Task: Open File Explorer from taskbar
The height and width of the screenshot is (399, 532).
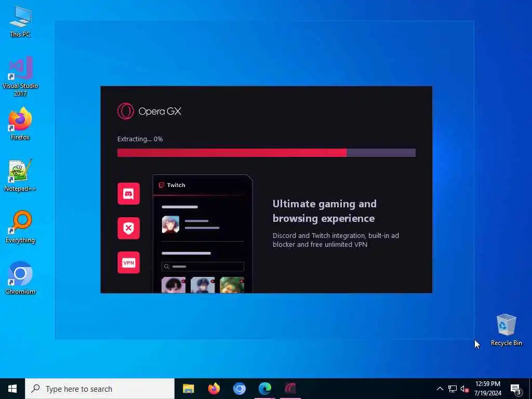Action: 188,389
